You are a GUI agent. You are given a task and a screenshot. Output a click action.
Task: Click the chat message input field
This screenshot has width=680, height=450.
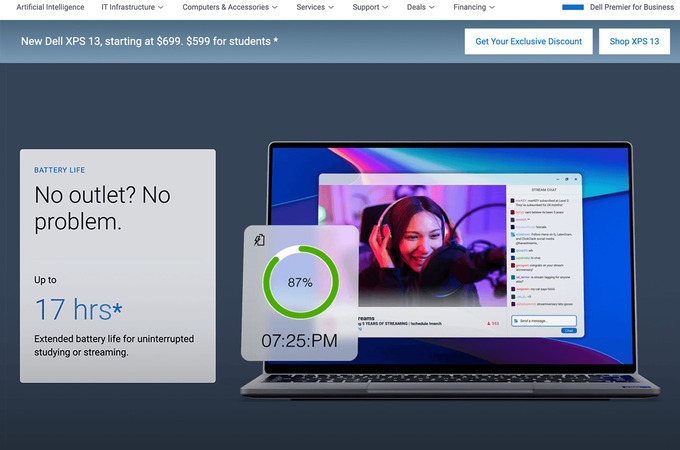tap(544, 321)
